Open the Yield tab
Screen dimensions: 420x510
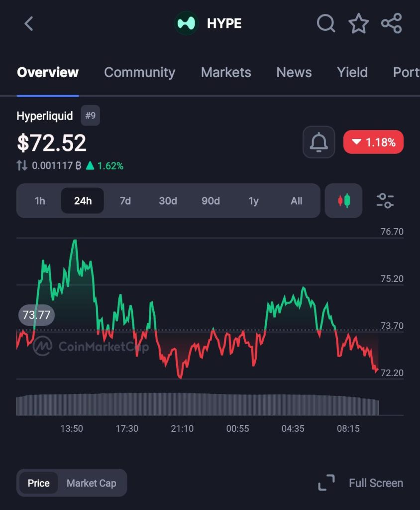[352, 72]
